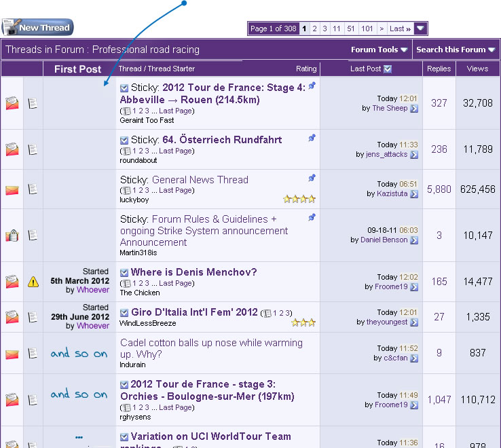Click Whoever in Denis Menchov First Post
Image resolution: width=501 pixels, height=448 pixels.
93,290
